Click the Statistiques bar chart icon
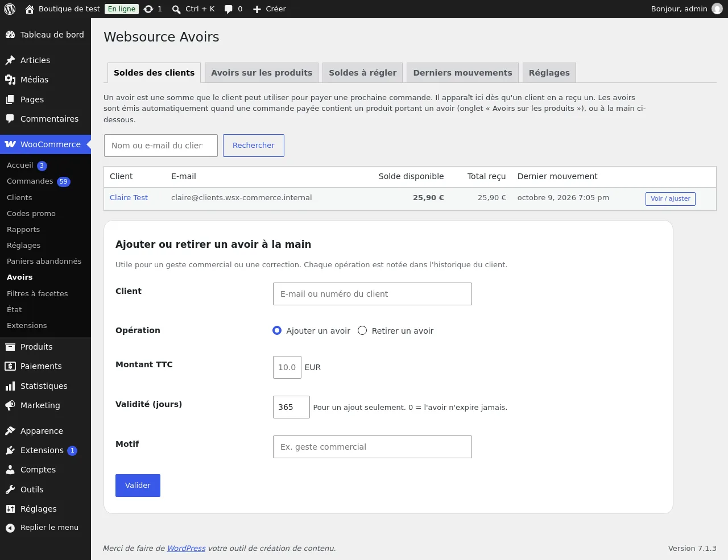This screenshot has height=560, width=728. [x=10, y=386]
